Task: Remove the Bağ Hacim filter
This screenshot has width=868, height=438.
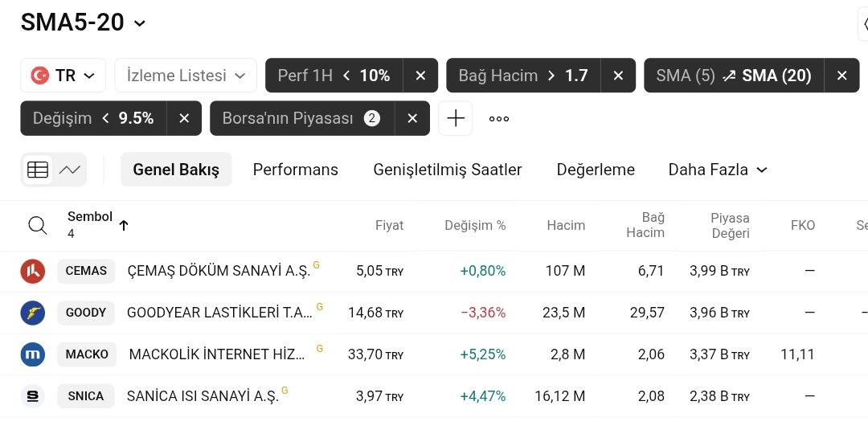Action: 618,76
